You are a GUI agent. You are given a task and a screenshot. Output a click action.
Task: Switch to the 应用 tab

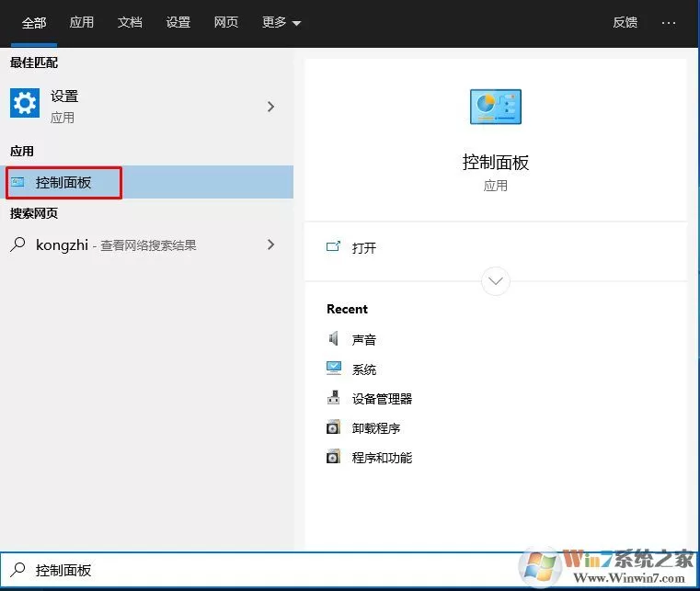tap(82, 22)
